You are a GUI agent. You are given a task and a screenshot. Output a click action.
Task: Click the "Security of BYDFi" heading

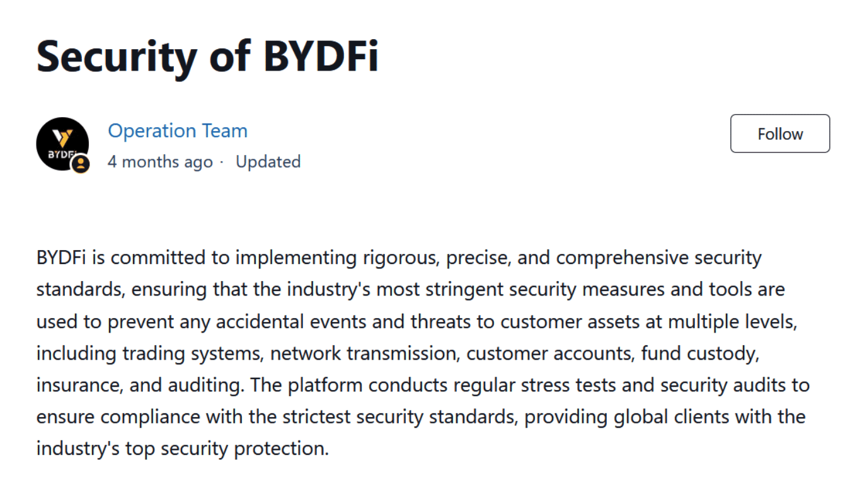pos(207,57)
